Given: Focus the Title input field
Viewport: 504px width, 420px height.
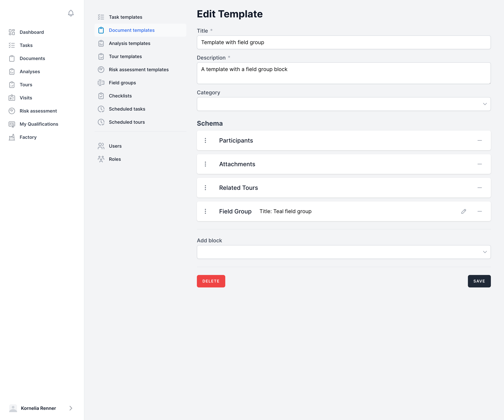Looking at the screenshot, I should click(344, 42).
